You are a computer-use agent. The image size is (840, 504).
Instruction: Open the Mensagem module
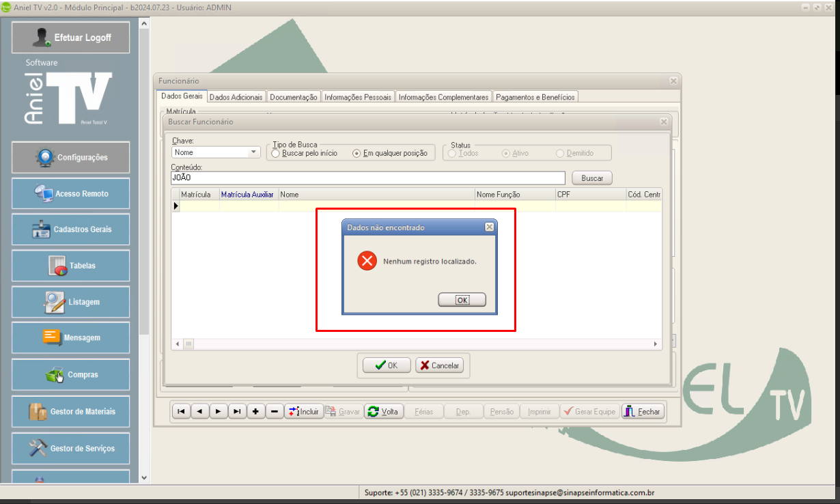[x=70, y=338]
